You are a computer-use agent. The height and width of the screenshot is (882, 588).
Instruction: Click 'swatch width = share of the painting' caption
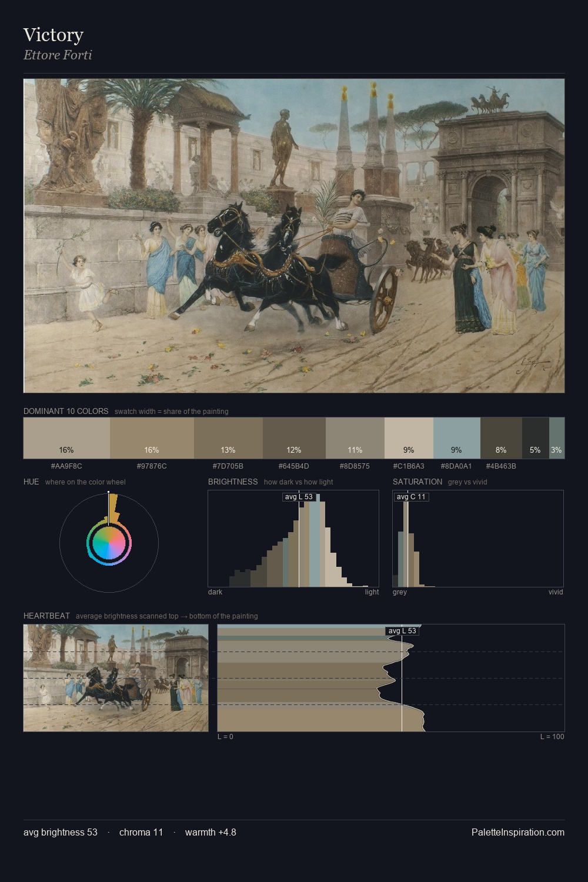click(x=172, y=412)
